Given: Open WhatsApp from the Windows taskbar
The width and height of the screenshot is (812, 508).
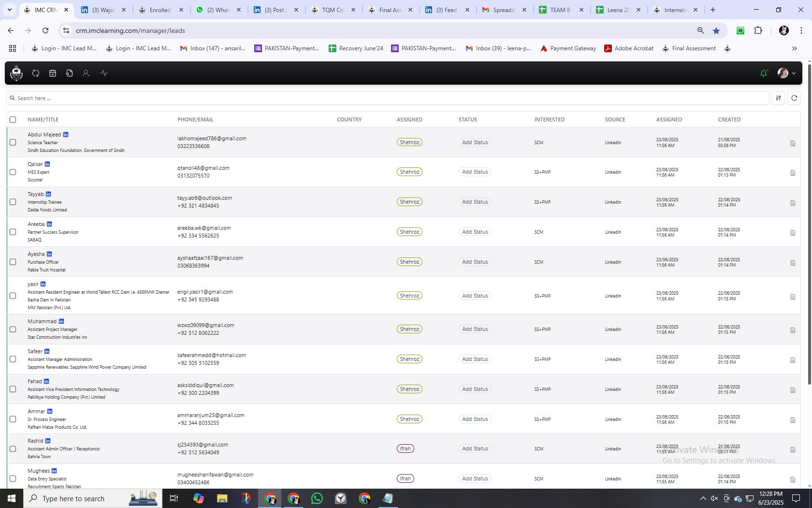Looking at the screenshot, I should pos(317,498).
